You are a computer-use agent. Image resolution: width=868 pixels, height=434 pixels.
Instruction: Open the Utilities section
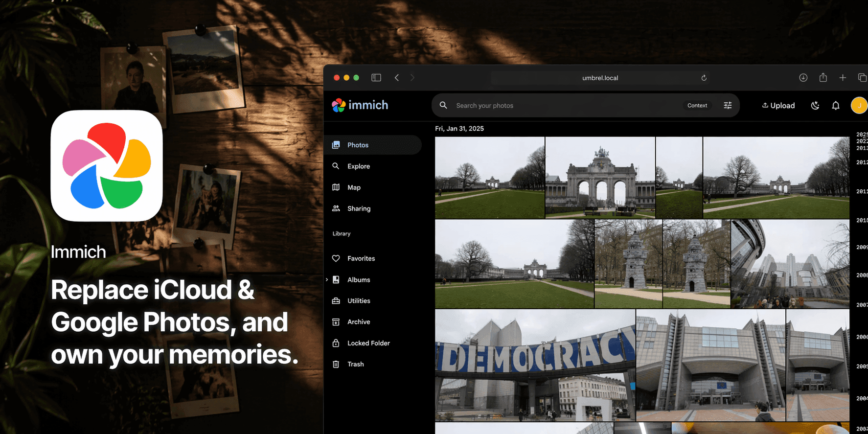(x=373, y=301)
